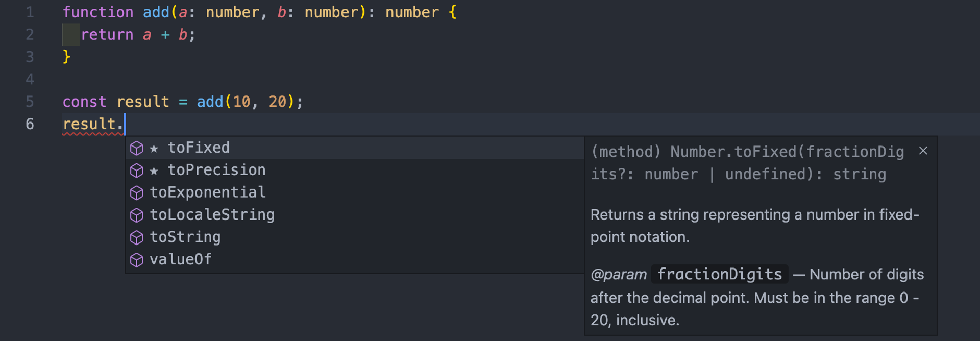Image resolution: width=980 pixels, height=341 pixels.
Task: Click the fractionDigits parameter in documentation
Action: [x=720, y=275]
